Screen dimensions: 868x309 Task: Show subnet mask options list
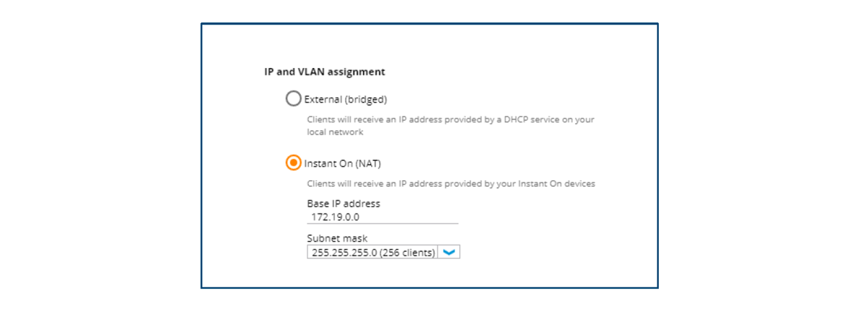click(x=449, y=253)
